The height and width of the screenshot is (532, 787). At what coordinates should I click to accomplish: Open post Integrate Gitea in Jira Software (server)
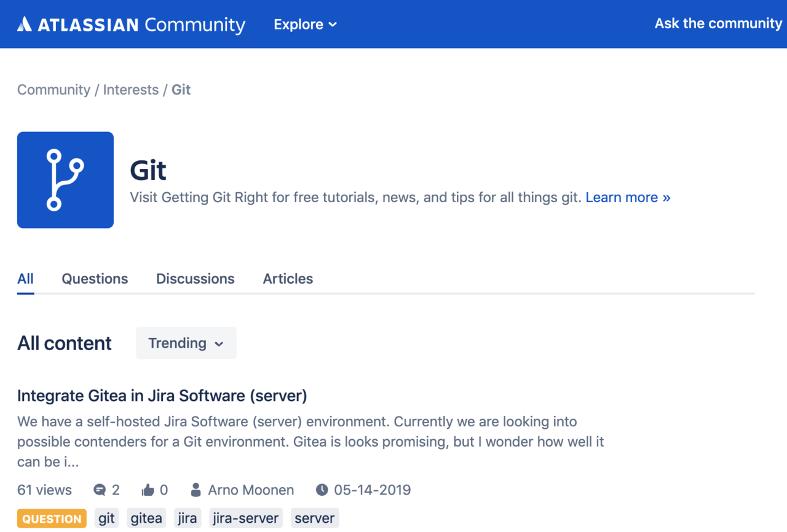pos(162,396)
